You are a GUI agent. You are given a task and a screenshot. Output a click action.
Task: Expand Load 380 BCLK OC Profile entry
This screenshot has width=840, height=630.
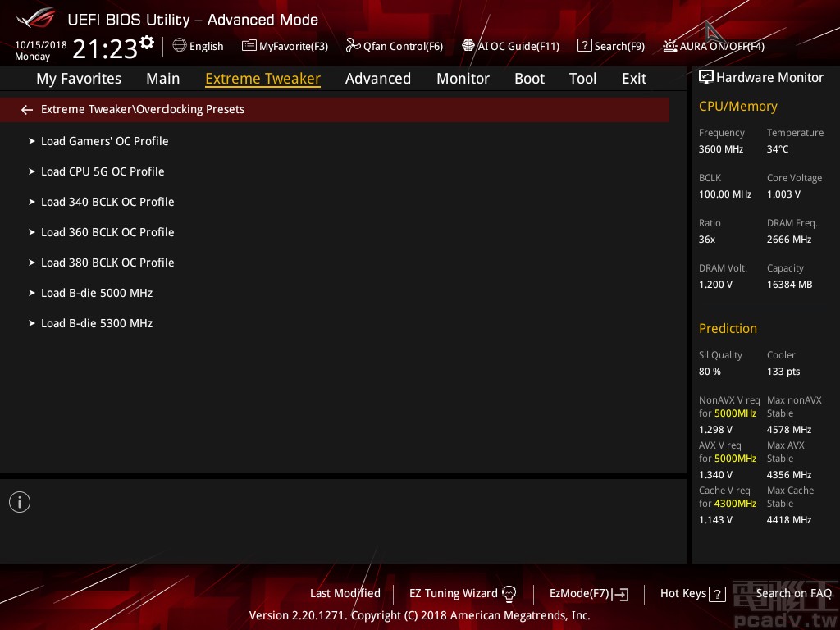point(107,262)
